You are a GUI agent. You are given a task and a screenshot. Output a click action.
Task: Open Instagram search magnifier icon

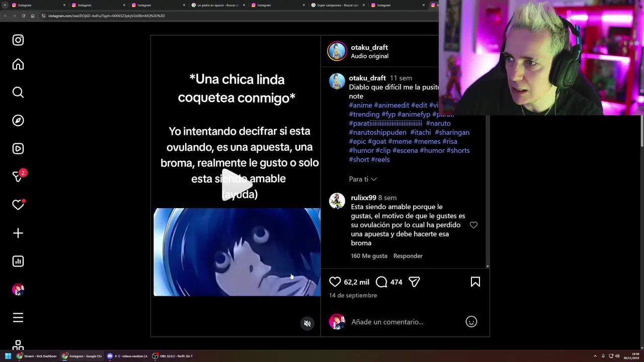[18, 93]
